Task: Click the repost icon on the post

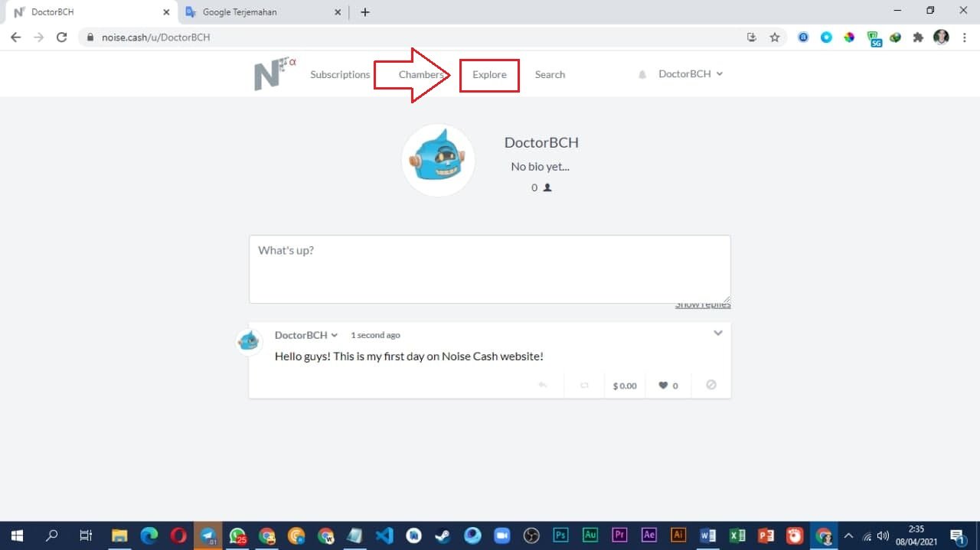Action: coord(584,385)
